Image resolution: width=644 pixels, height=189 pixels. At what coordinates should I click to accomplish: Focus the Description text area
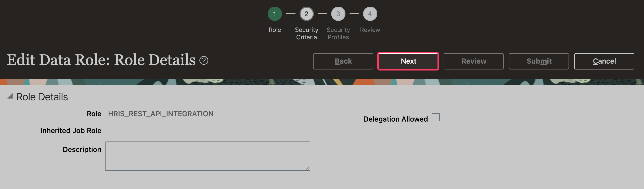pos(208,156)
